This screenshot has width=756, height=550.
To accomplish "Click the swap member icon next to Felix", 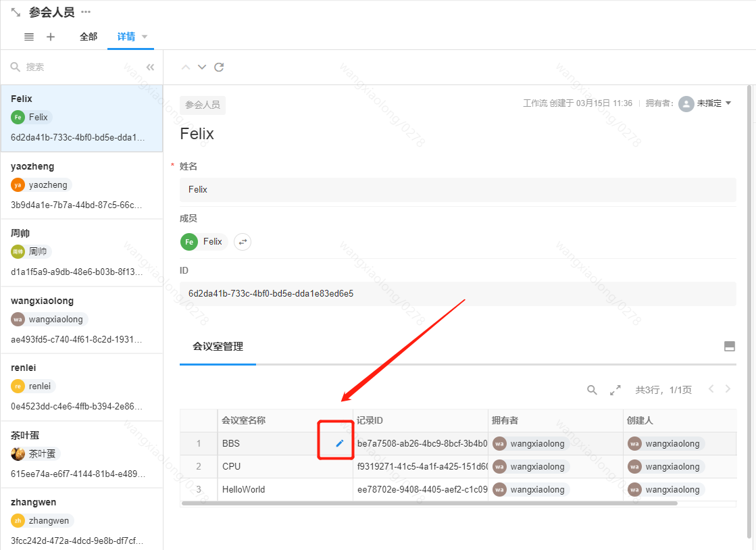I will (243, 241).
